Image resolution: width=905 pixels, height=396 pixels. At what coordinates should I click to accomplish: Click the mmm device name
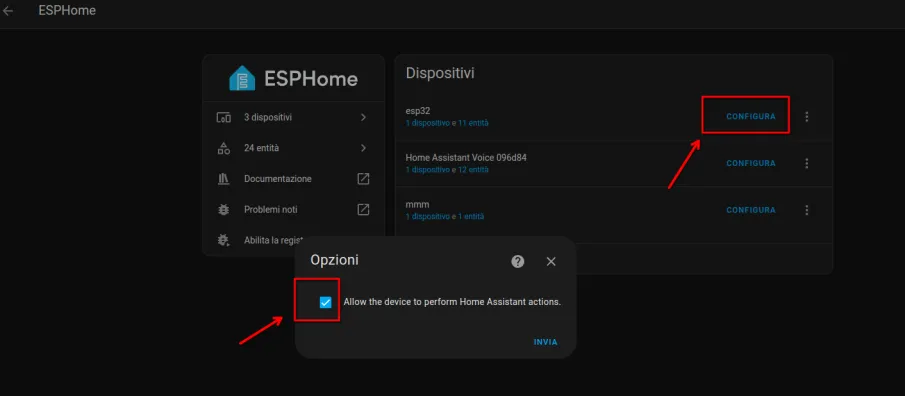(x=417, y=204)
